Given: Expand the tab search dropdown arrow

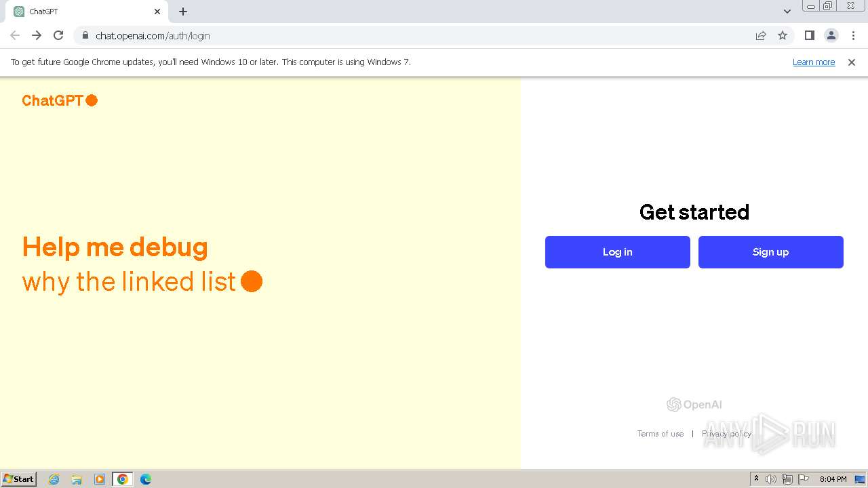Looking at the screenshot, I should point(787,12).
